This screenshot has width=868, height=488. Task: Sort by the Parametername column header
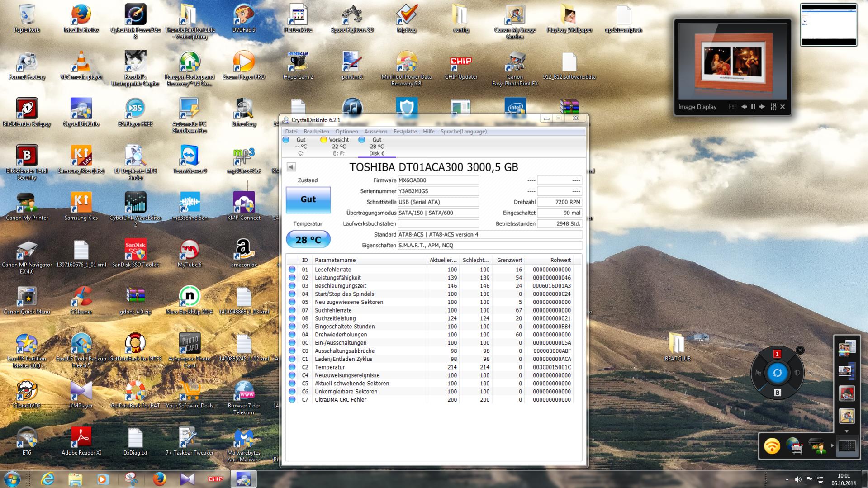[370, 260]
